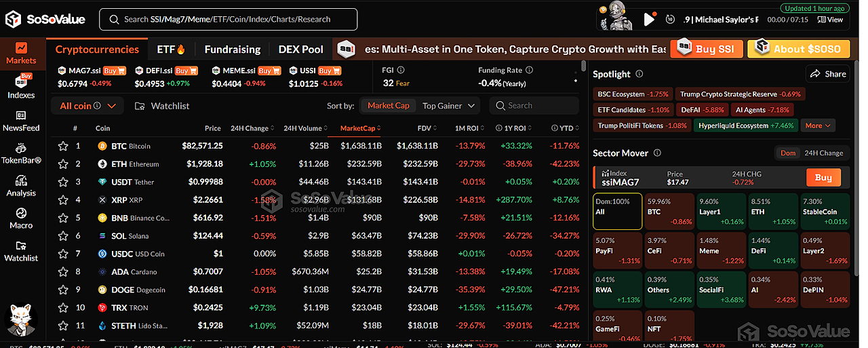Select the SocialFi sector tile

(x=722, y=290)
